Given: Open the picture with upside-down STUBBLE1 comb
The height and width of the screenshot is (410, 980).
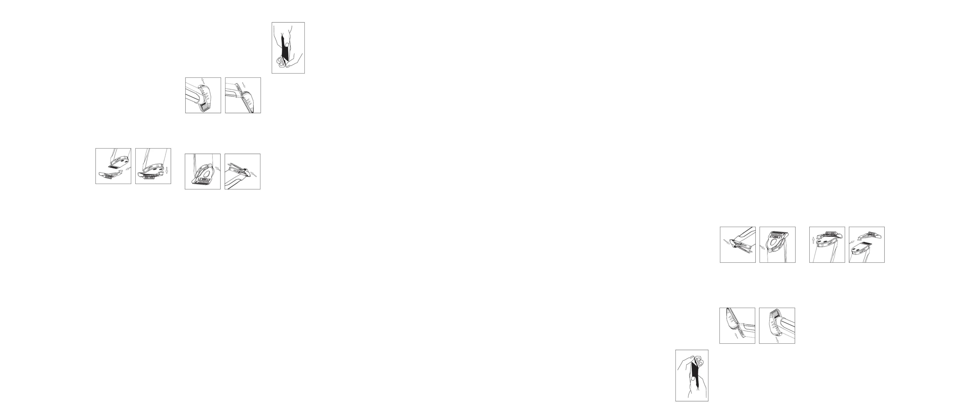Looking at the screenshot, I should coord(202,171).
